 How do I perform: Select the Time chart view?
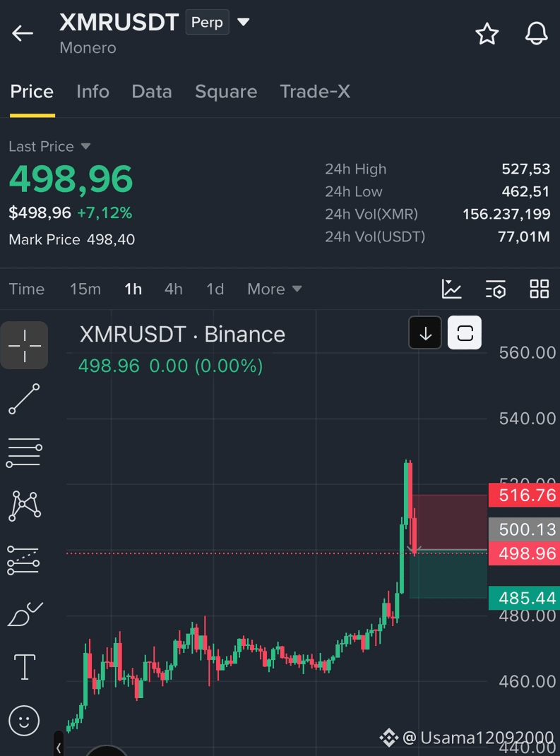[27, 289]
